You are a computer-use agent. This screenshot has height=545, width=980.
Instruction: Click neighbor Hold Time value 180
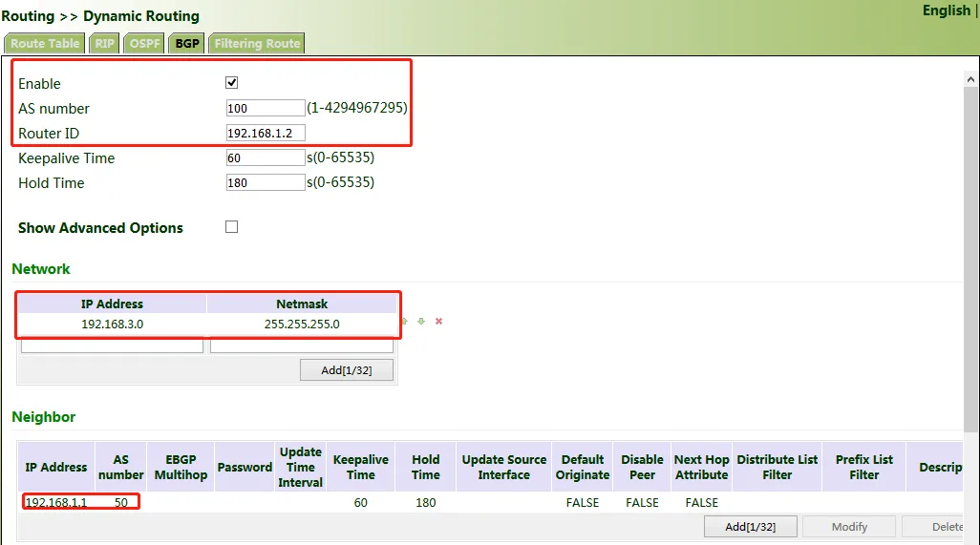click(426, 503)
